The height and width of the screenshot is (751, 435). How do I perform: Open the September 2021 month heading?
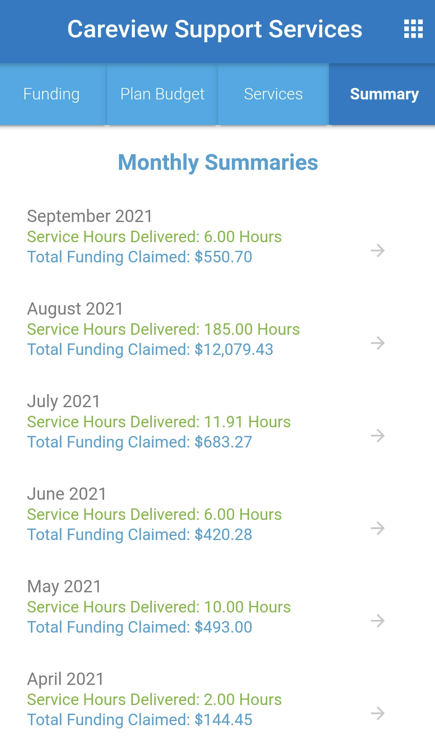point(90,216)
